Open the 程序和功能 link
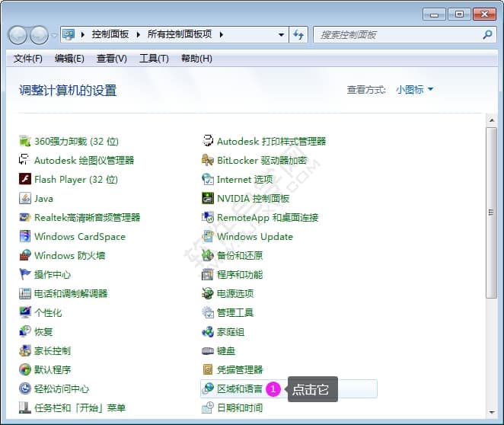Viewport: 504px width, 425px height. (239, 274)
